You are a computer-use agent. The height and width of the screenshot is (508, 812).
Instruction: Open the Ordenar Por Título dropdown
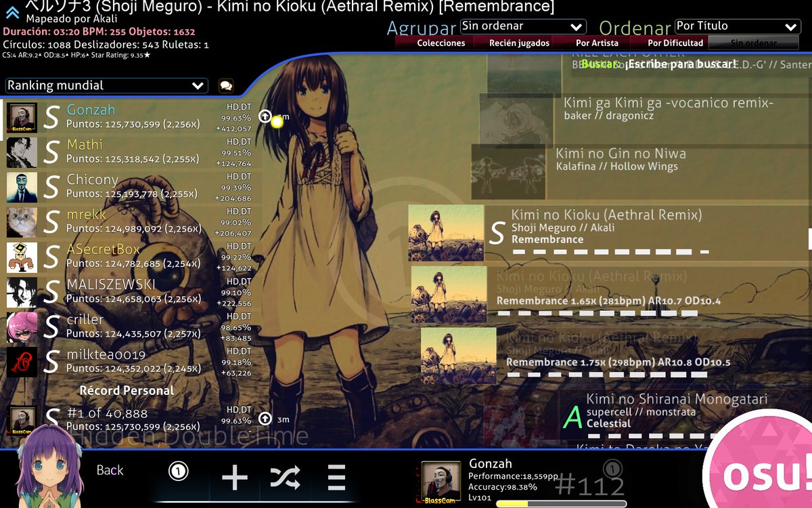(738, 26)
